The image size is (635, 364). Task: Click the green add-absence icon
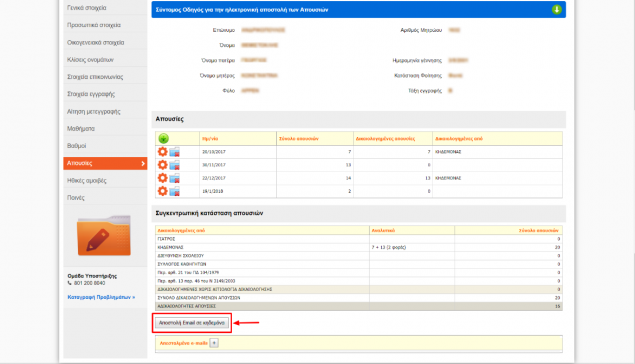[x=163, y=139]
